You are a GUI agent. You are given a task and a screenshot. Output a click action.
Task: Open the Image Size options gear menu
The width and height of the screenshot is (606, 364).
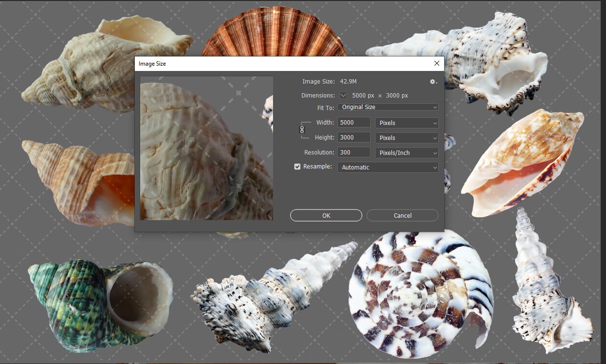pyautogui.click(x=433, y=82)
